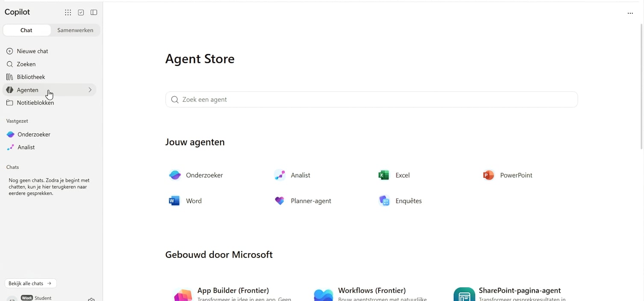Click the Analist agent icon under Jouw agenten
Screen dimensions: 644x301
280,175
